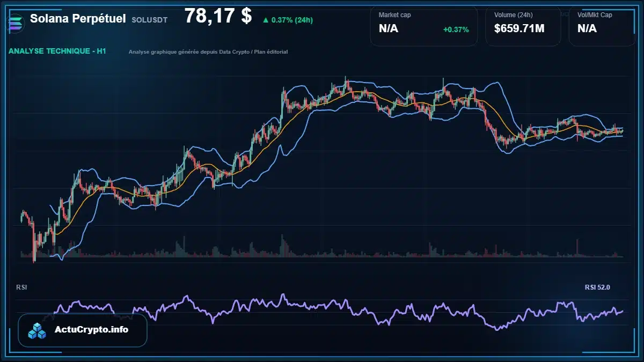This screenshot has height=362, width=644.
Task: Click the ANALYSE TECHNIQUE - H1 heading
Action: click(x=57, y=51)
